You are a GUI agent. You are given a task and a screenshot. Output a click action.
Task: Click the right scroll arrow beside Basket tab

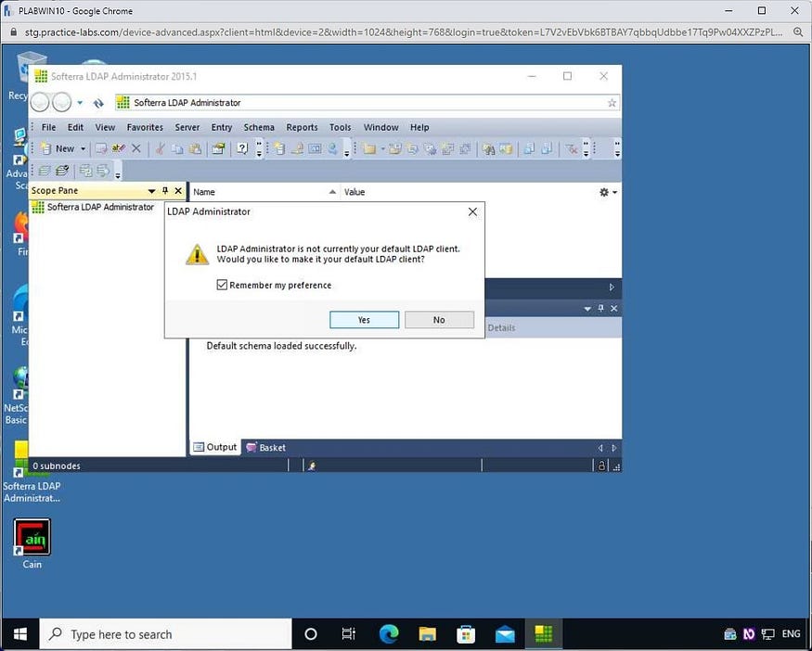(613, 448)
